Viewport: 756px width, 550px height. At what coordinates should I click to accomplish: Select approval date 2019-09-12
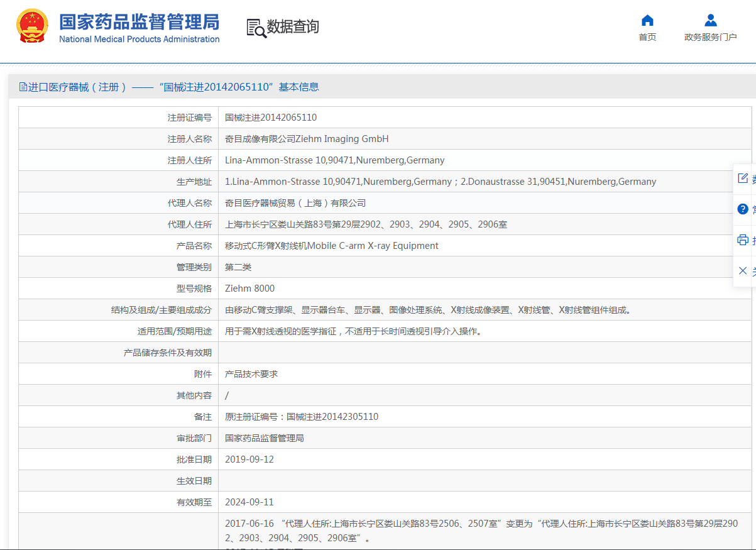[249, 459]
